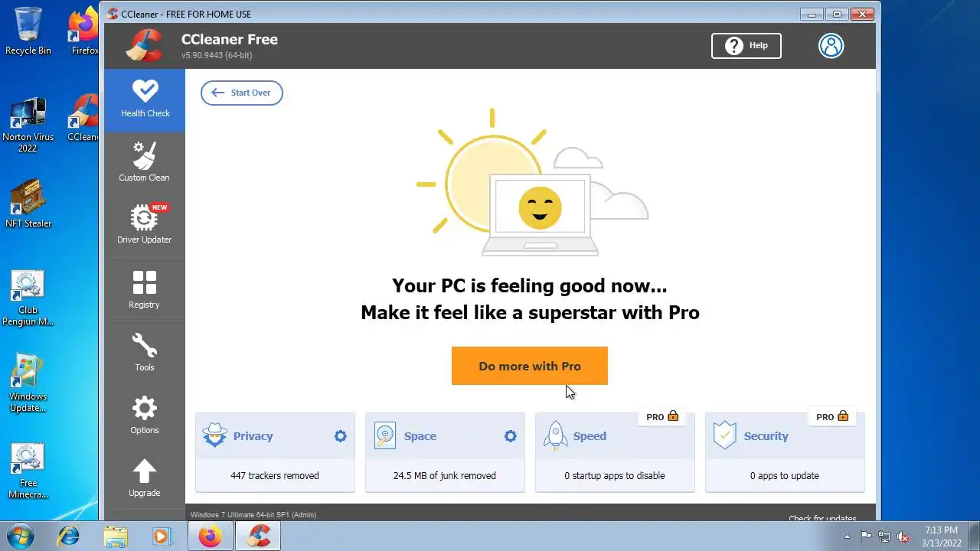Viewport: 980px width, 551px height.
Task: Open Space card settings gear
Action: (510, 436)
